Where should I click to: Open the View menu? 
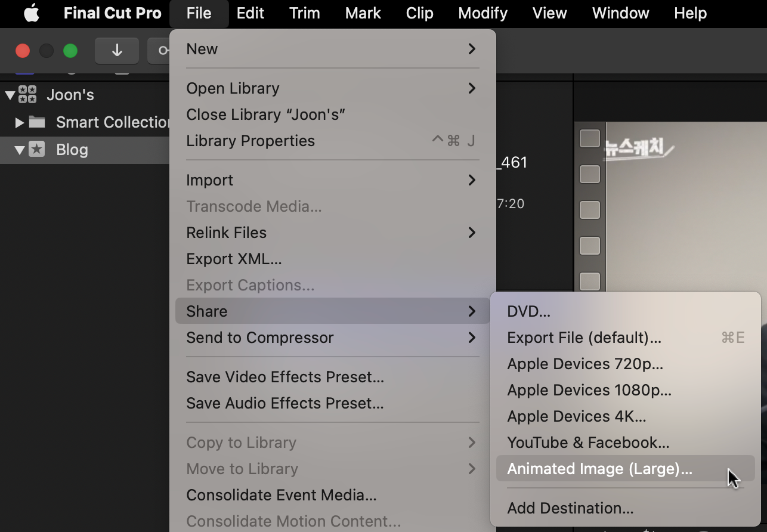click(x=549, y=13)
